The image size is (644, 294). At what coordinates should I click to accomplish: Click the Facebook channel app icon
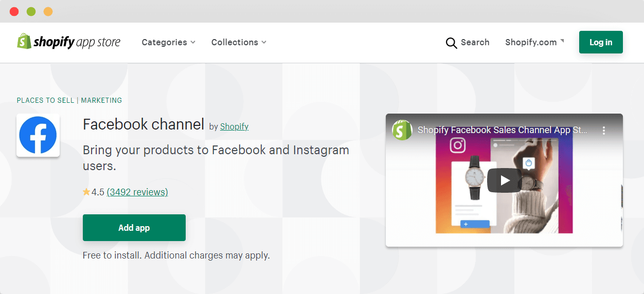click(x=38, y=135)
